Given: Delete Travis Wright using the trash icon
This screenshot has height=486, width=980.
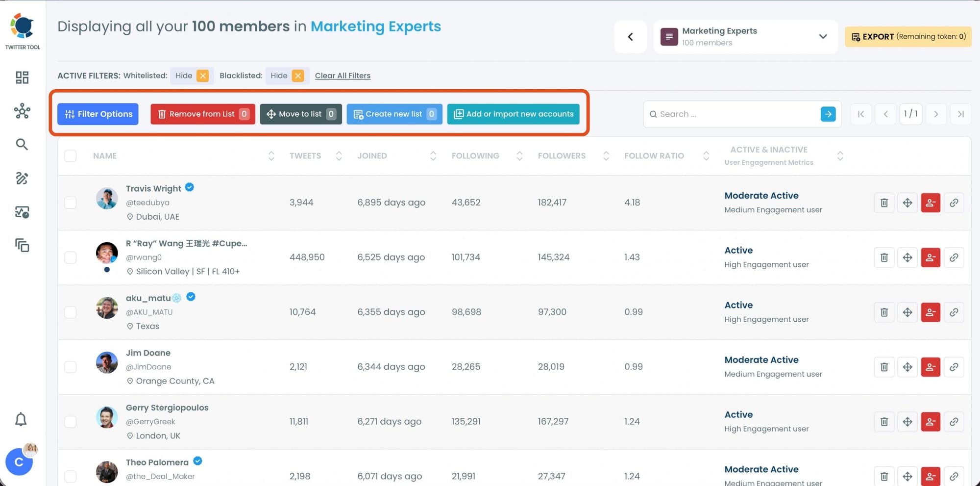Looking at the screenshot, I should [x=883, y=203].
